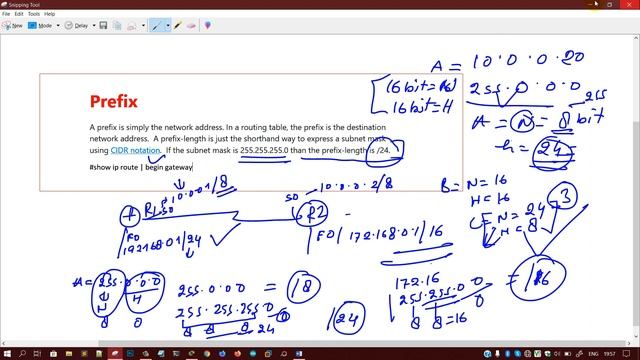Expand the Mode dropdown arrow
Screen dimensions: 640x360
pos(58,25)
